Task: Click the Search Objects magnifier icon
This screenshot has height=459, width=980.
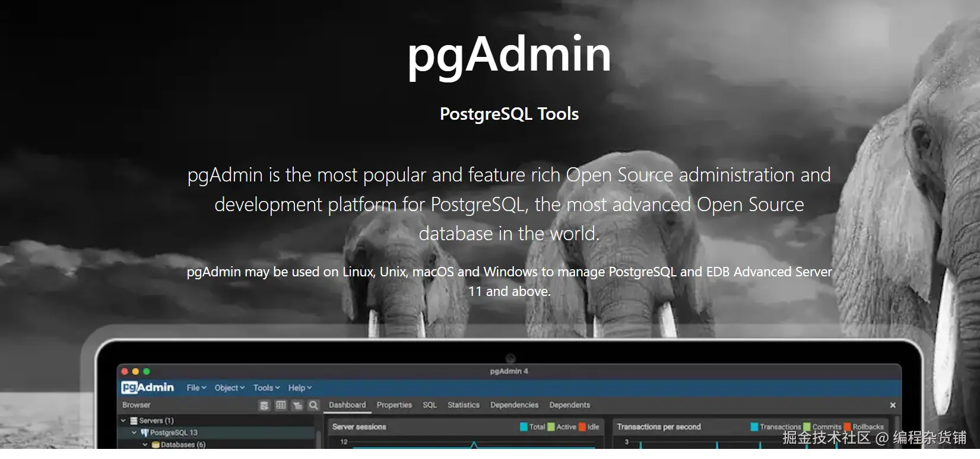Action: (x=313, y=405)
